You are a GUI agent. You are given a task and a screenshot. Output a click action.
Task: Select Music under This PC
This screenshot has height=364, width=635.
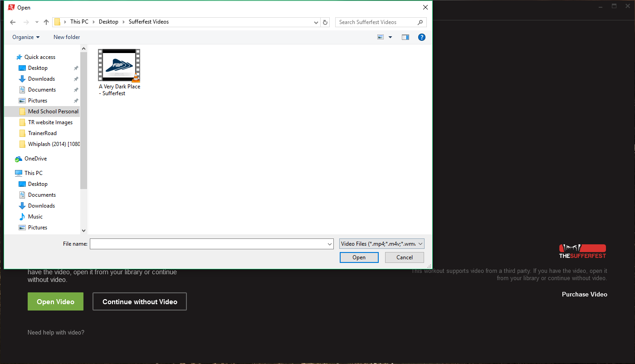pyautogui.click(x=35, y=217)
